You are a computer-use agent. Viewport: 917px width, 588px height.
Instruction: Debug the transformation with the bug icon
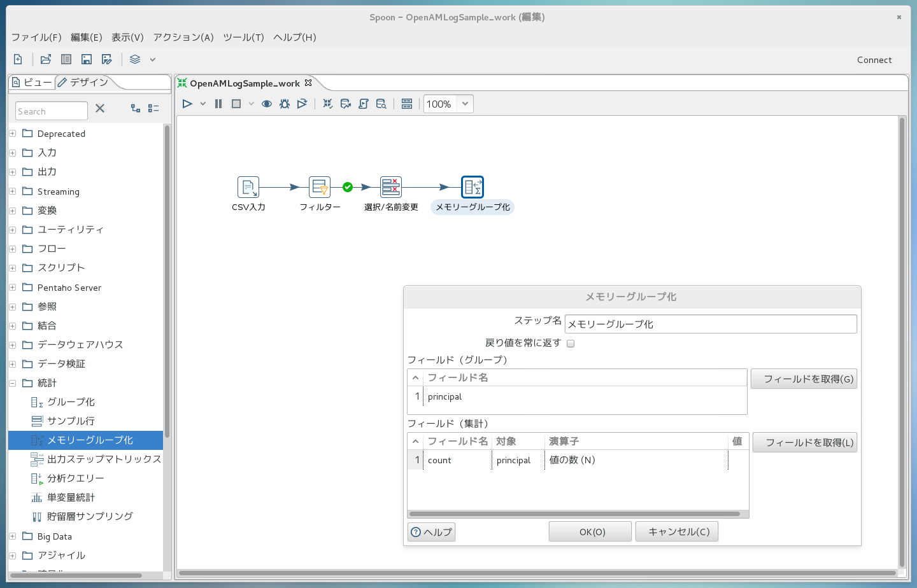285,104
